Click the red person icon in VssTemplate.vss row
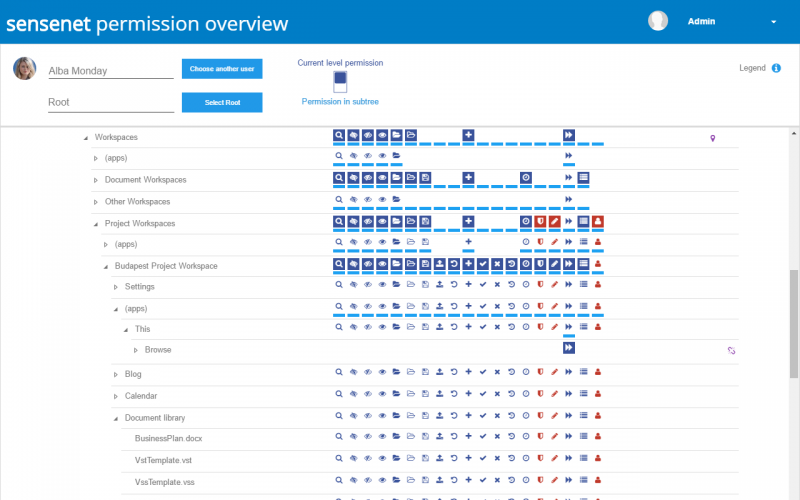Image resolution: width=800 pixels, height=500 pixels. (x=598, y=480)
